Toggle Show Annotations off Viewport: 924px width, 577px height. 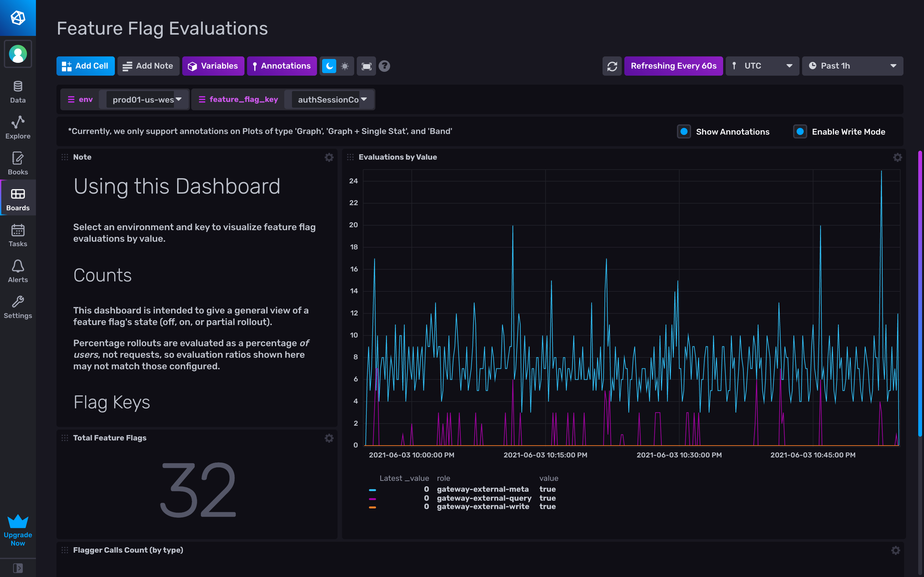click(683, 131)
